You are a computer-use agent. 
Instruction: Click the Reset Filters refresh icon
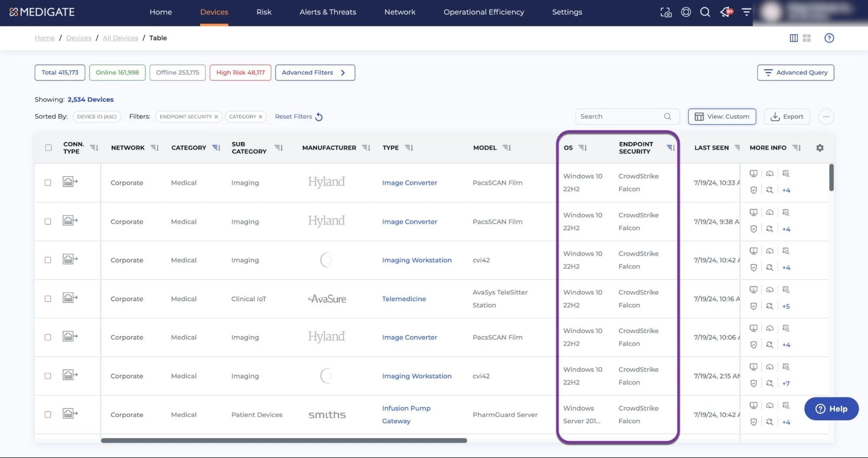319,117
